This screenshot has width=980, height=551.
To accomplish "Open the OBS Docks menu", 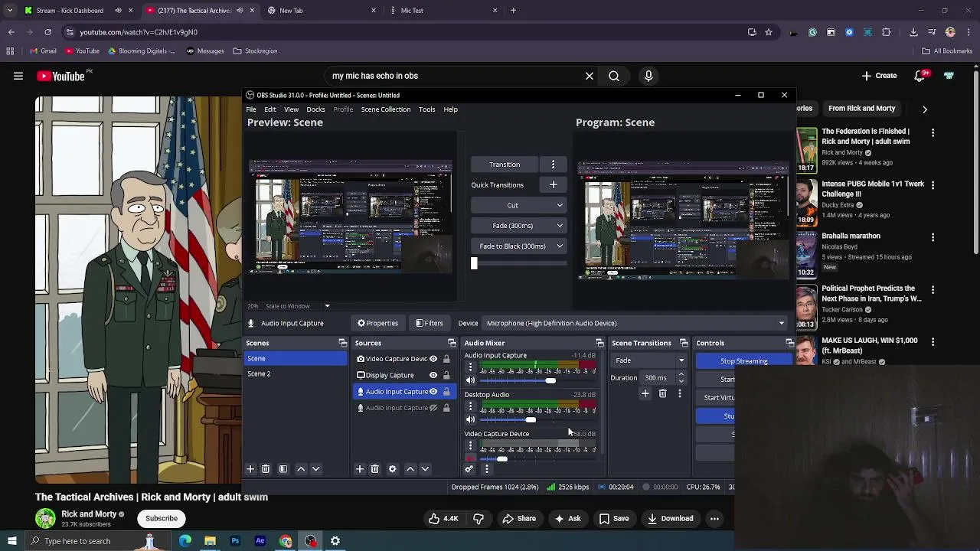I will click(315, 109).
